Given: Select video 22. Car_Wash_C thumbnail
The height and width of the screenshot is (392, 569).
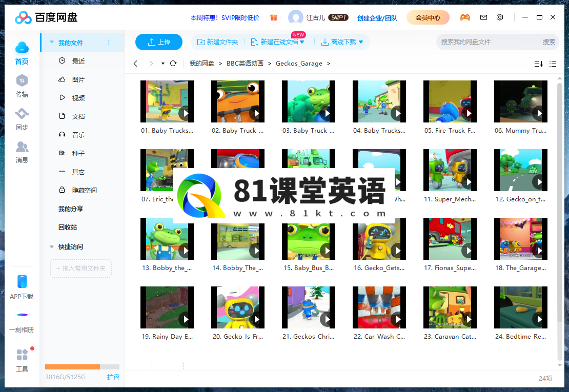Looking at the screenshot, I should pos(379,307).
